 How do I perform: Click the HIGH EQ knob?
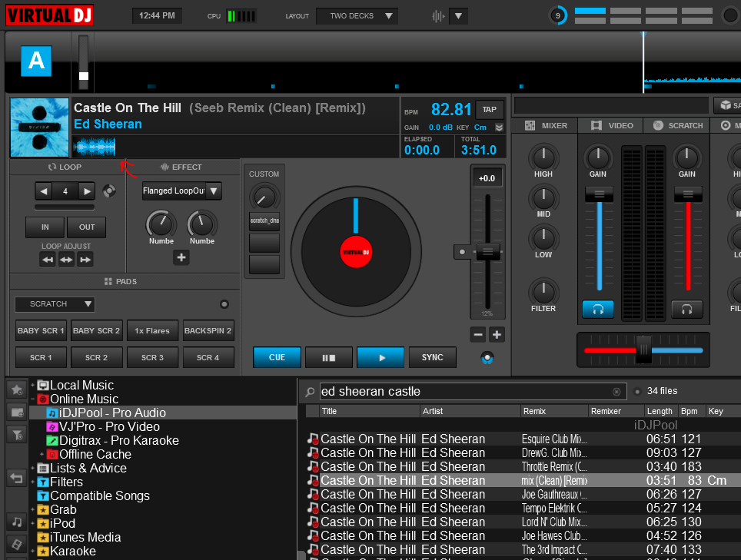tap(543, 157)
